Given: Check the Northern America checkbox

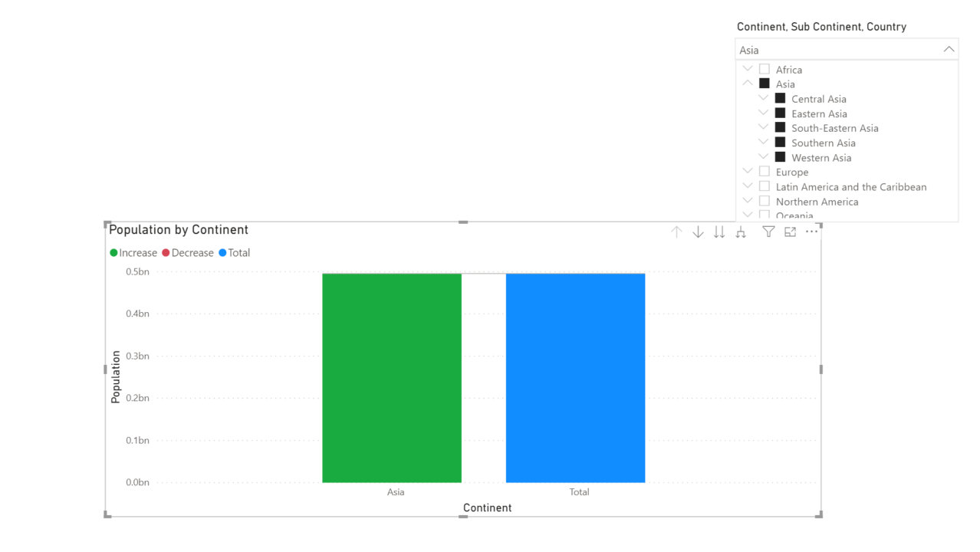Looking at the screenshot, I should pyautogui.click(x=765, y=201).
